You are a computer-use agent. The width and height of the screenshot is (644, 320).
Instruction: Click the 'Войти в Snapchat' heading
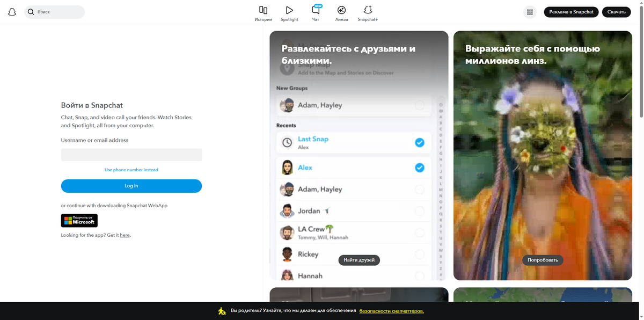92,106
